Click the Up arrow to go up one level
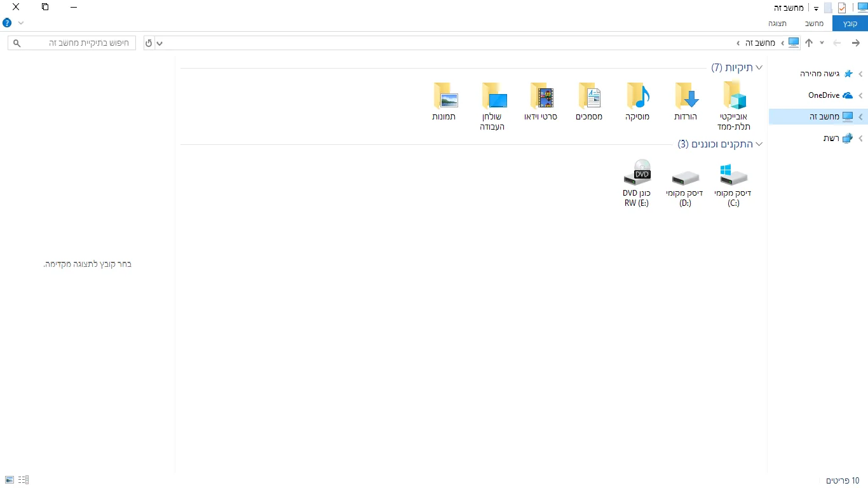Image resolution: width=868 pixels, height=488 pixels. (809, 43)
